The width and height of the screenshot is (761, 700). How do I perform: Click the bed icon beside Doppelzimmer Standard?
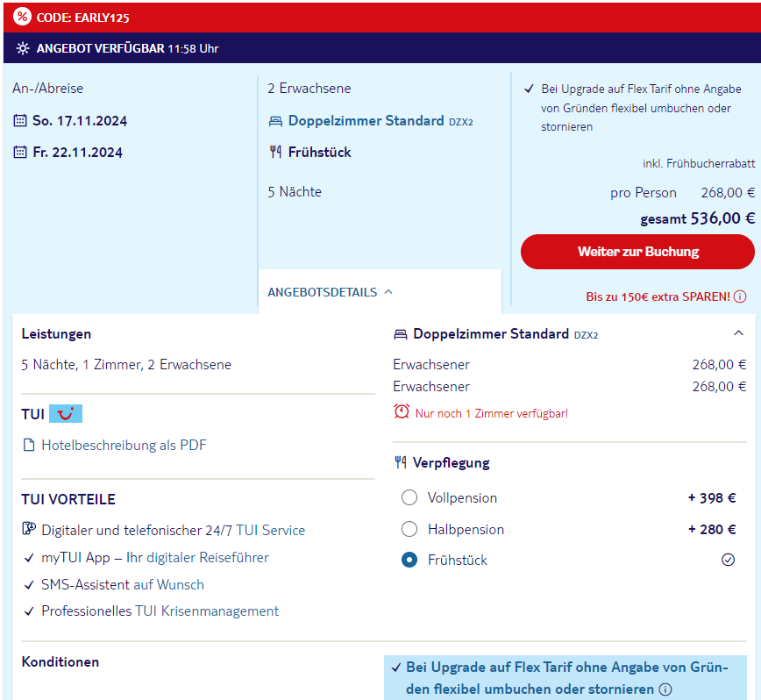point(275,121)
